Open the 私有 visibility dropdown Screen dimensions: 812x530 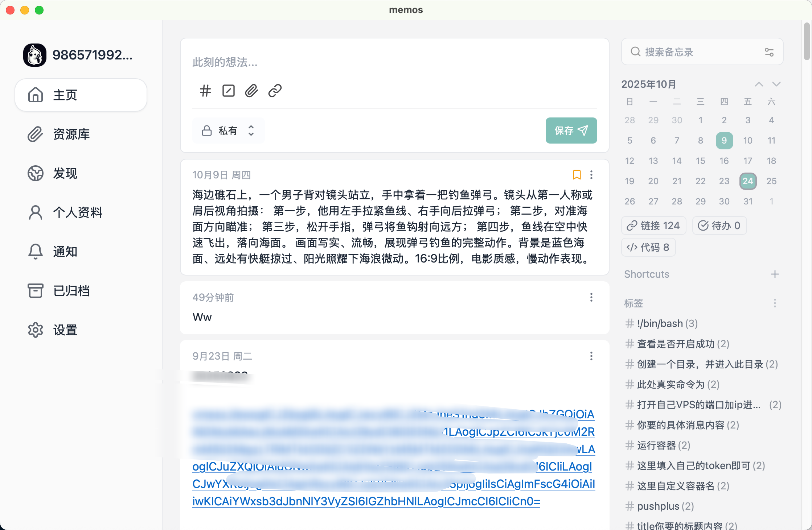(x=228, y=131)
